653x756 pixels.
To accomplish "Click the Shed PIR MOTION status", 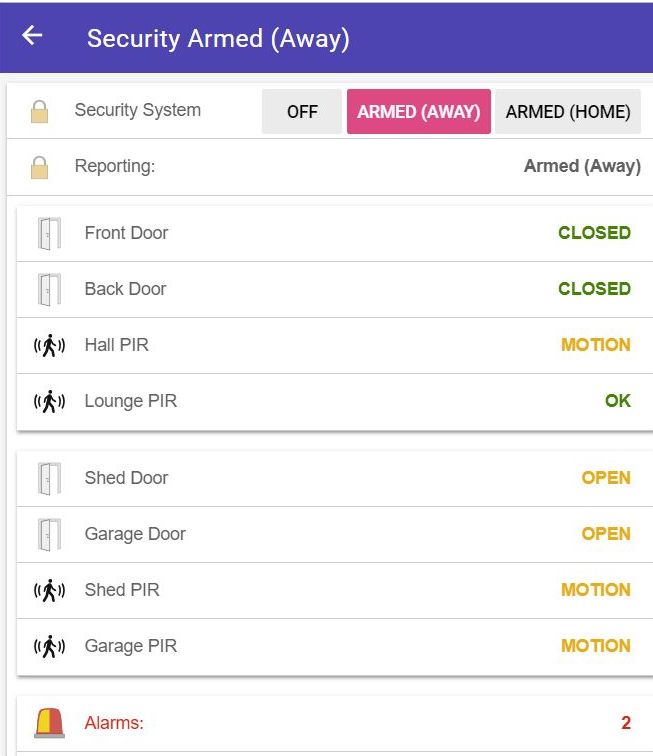I will click(x=596, y=590).
